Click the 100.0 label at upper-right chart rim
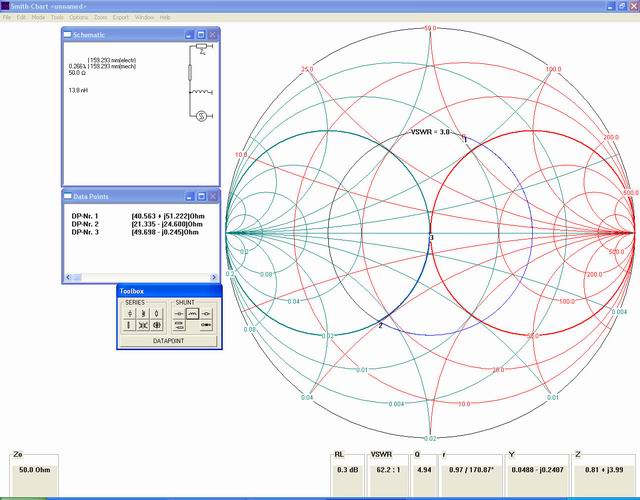 [553, 69]
